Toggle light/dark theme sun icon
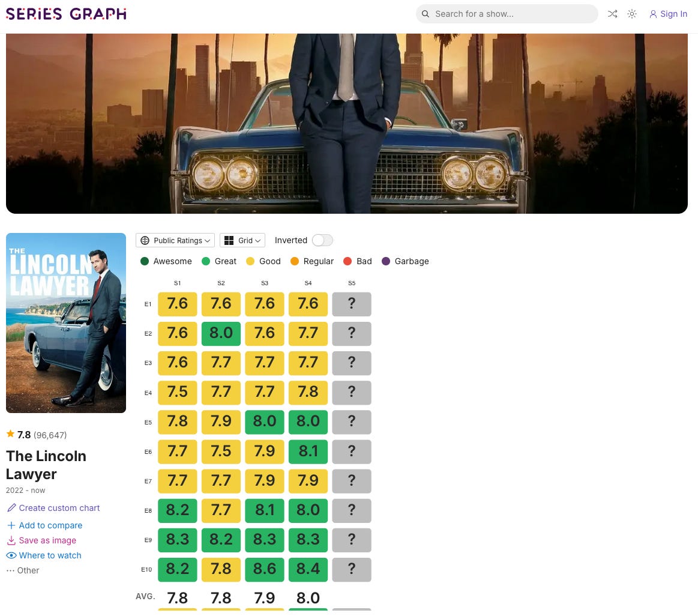The height and width of the screenshot is (616, 698). [x=631, y=14]
